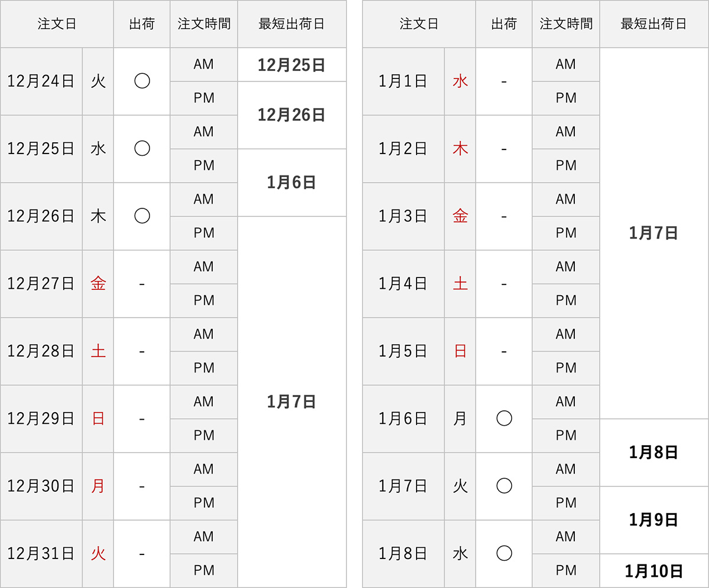
Task: Click the 注文日 header in left table
Action: coord(57,24)
